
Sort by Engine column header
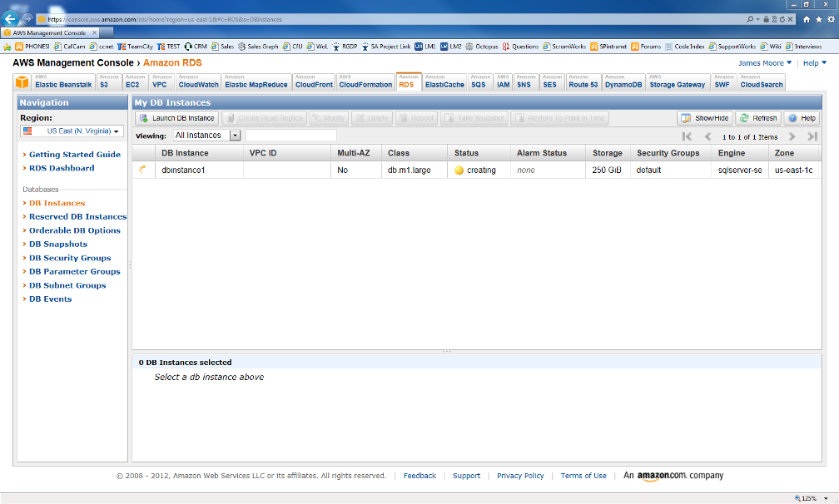(740, 153)
